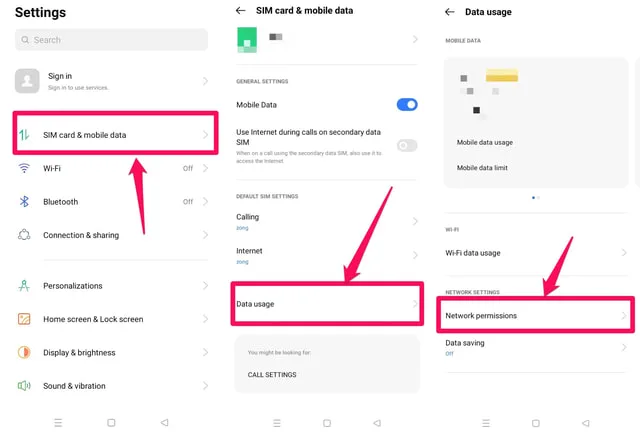Tap the Personalizations compass icon
The image size is (640, 436).
24,285
